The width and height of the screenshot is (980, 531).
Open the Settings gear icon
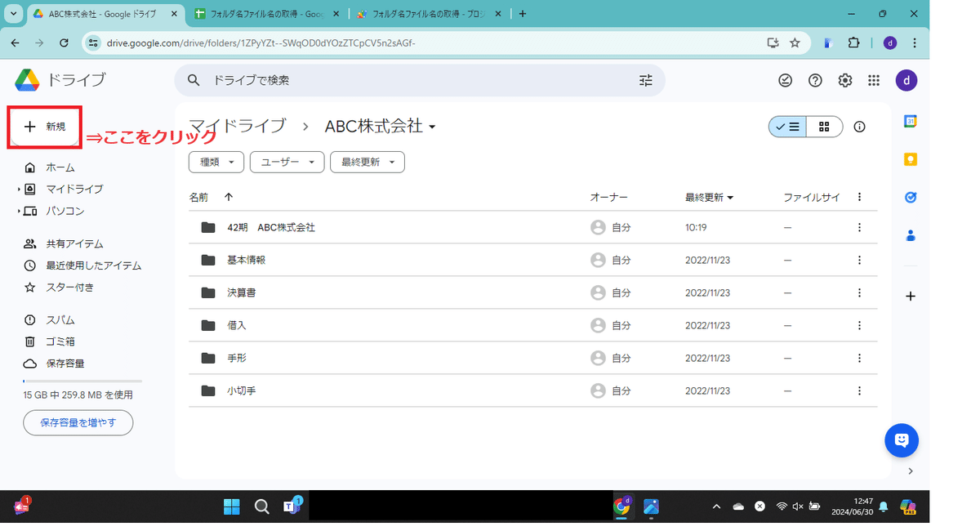click(845, 80)
